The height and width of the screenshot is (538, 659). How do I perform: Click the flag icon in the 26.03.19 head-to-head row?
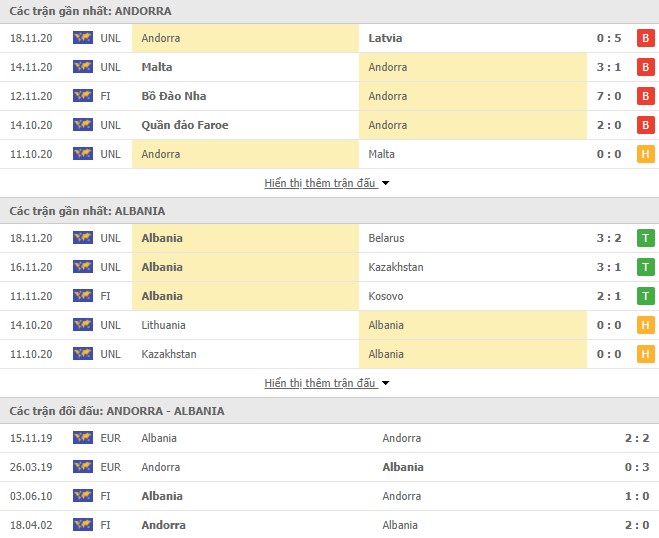pos(83,467)
